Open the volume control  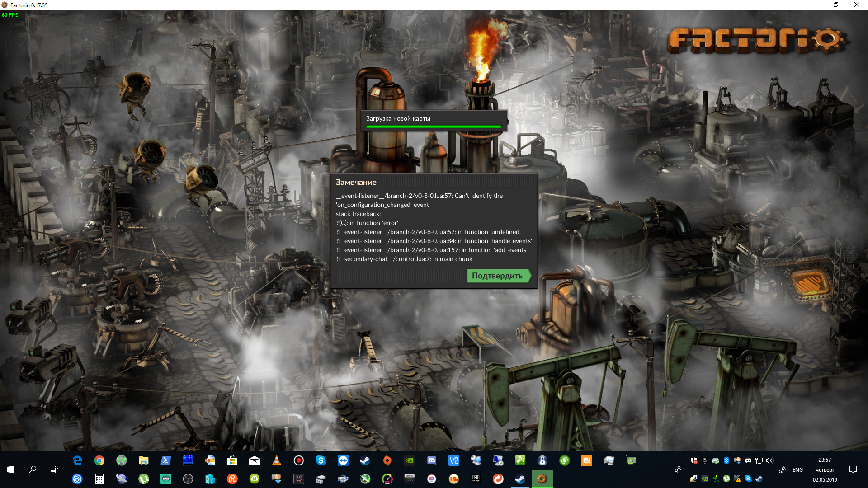tap(770, 460)
